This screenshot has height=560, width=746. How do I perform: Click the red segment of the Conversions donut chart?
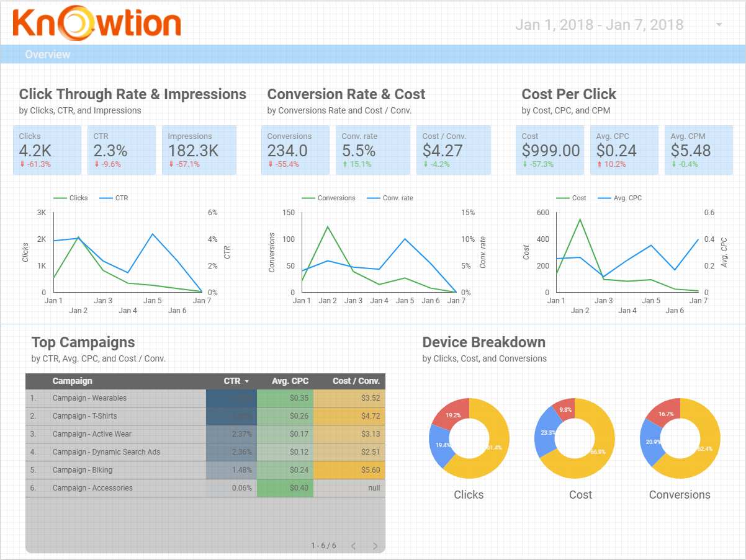click(666, 412)
